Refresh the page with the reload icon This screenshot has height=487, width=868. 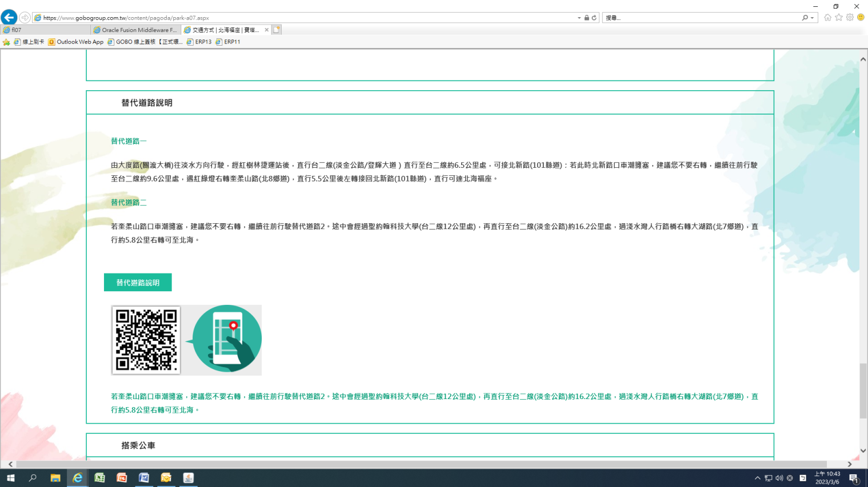point(594,18)
